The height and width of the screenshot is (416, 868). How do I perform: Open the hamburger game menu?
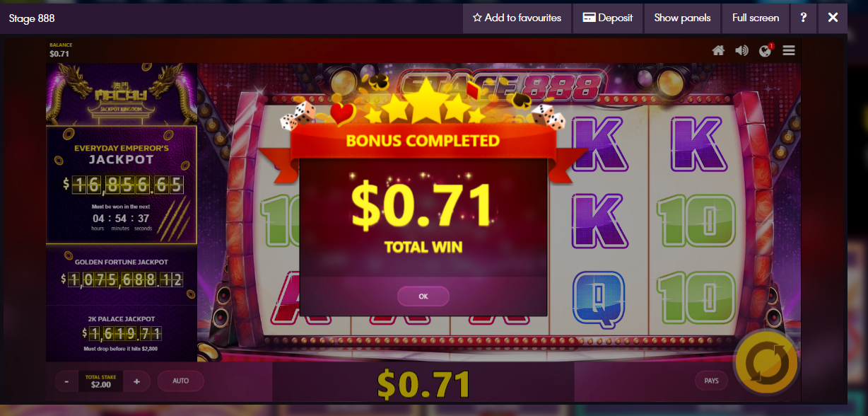tap(789, 50)
